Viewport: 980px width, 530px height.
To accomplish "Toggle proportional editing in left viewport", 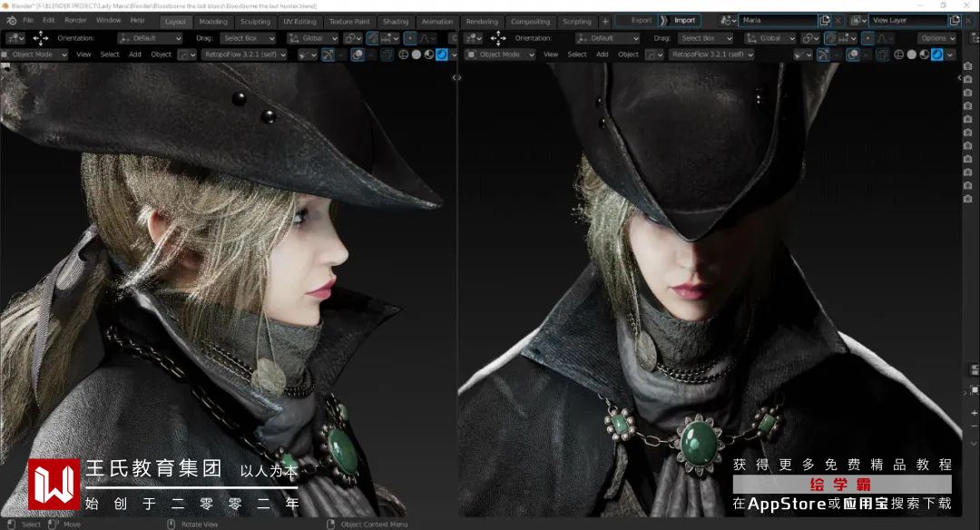I will (410, 38).
